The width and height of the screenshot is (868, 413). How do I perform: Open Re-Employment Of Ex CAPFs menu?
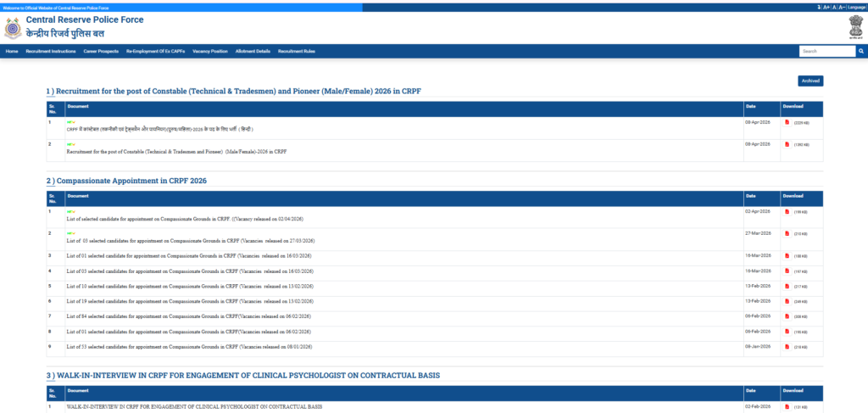[155, 51]
